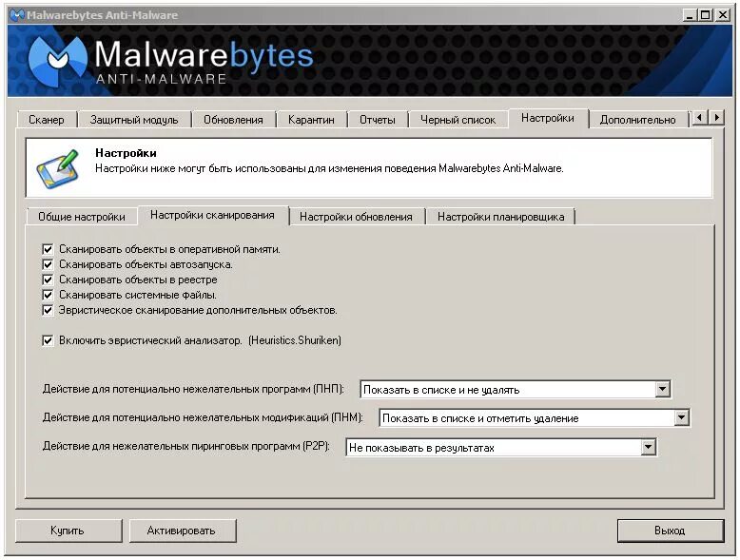Toggle Heuristics.Shuriken analyzer checkbox

[48, 340]
